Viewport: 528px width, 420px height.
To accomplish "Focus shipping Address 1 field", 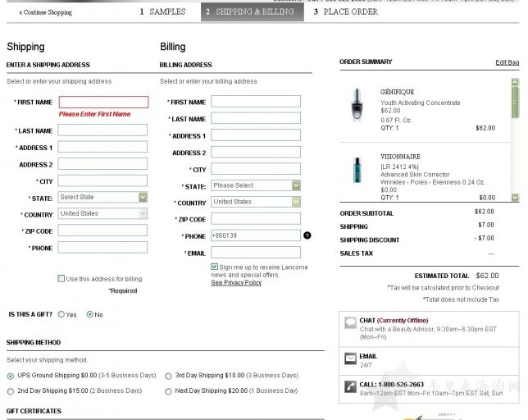I will point(102,147).
